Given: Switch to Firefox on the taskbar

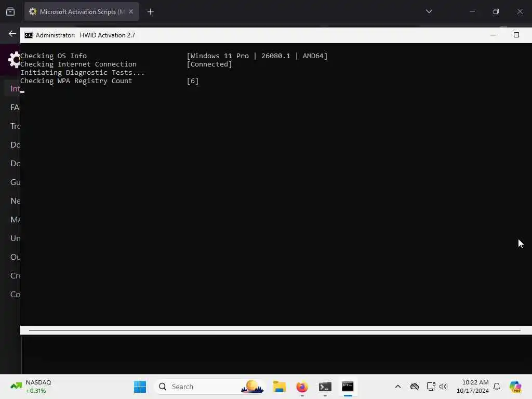Looking at the screenshot, I should (302, 387).
